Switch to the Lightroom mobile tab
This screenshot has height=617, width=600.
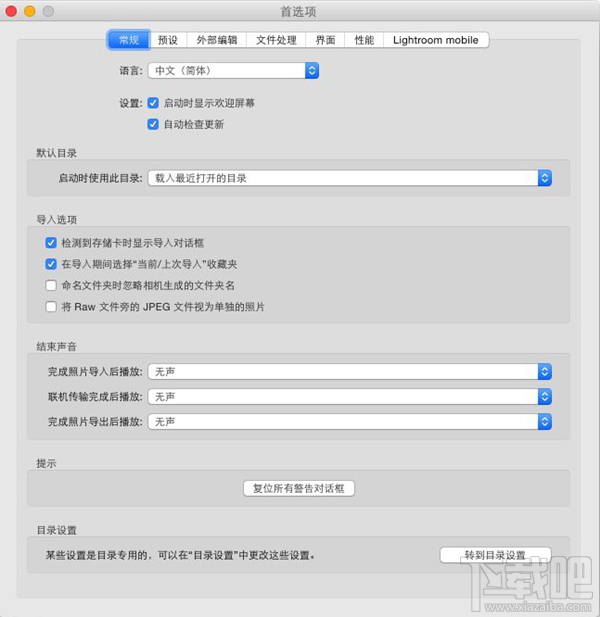(436, 40)
